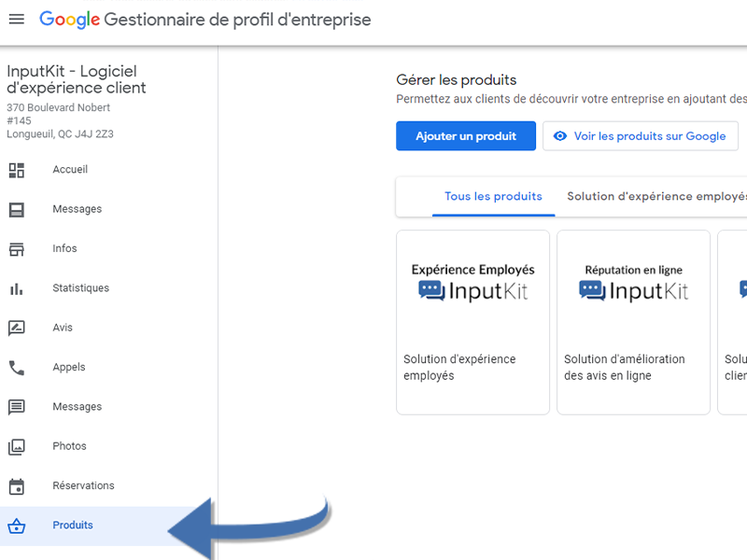Click the Appels phone icon

tap(17, 368)
